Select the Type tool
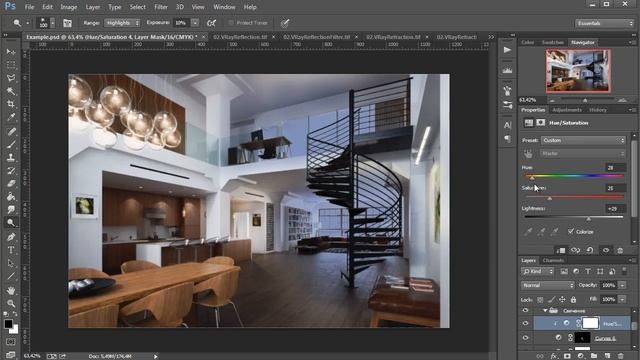 tap(11, 250)
